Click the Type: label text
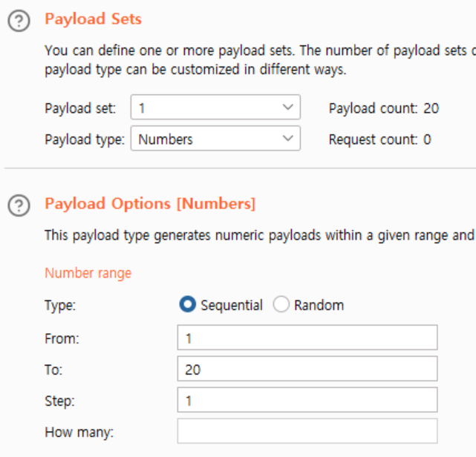476x457 pixels. click(x=60, y=305)
